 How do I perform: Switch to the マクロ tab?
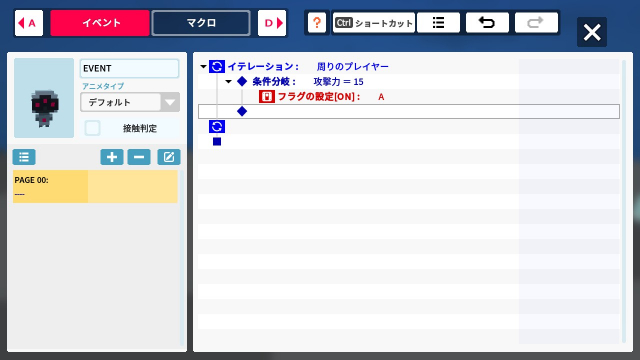pyautogui.click(x=201, y=23)
